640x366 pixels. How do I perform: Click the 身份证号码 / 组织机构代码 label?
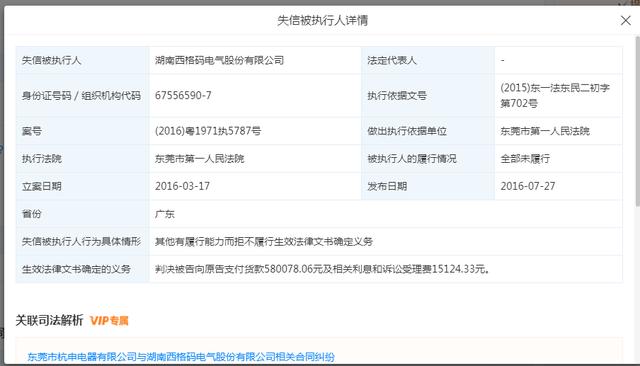81,95
